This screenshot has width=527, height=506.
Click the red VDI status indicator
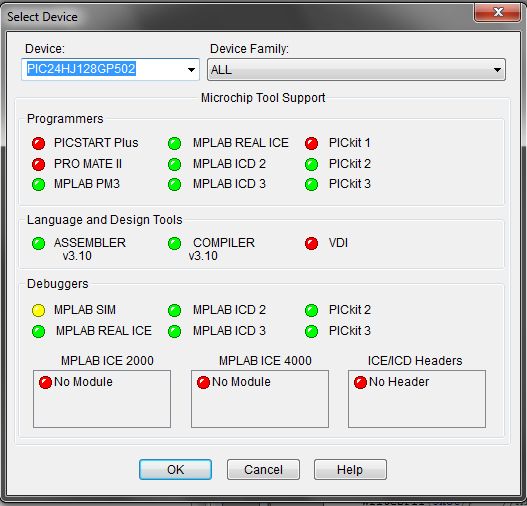(x=312, y=244)
